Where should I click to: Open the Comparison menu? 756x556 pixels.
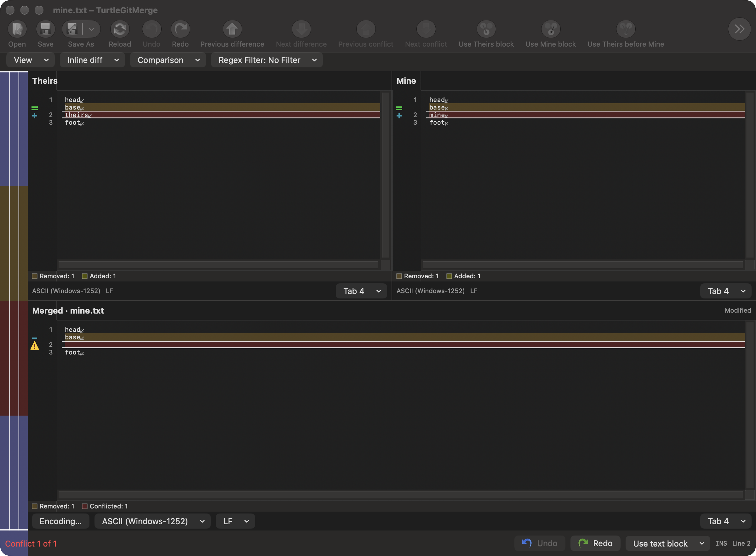tap(168, 60)
